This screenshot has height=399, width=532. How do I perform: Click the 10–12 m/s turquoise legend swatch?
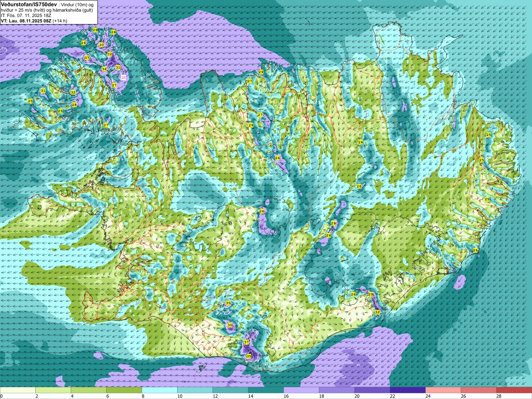pyautogui.click(x=195, y=390)
